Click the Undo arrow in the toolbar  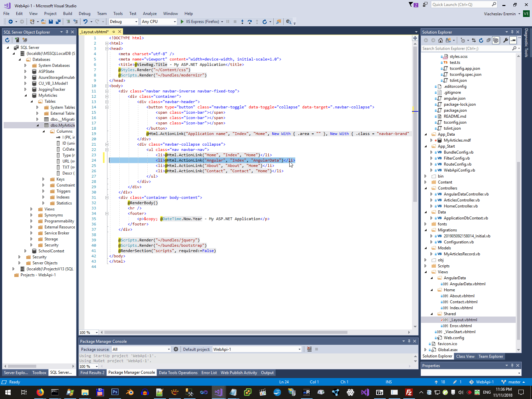85,22
